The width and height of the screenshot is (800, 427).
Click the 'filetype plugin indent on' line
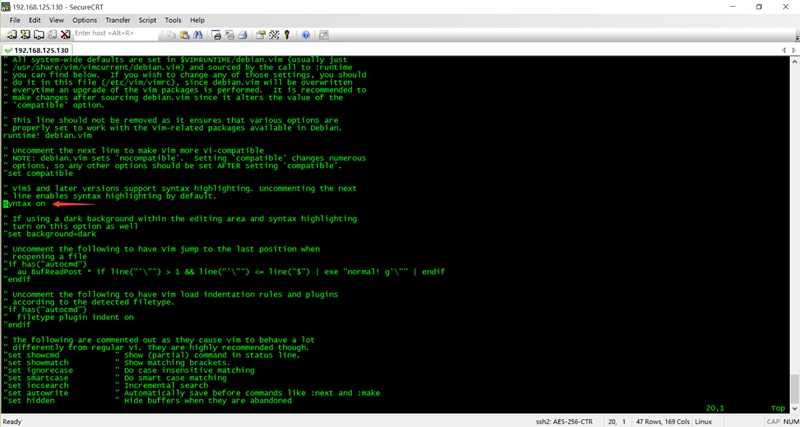pyautogui.click(x=76, y=317)
